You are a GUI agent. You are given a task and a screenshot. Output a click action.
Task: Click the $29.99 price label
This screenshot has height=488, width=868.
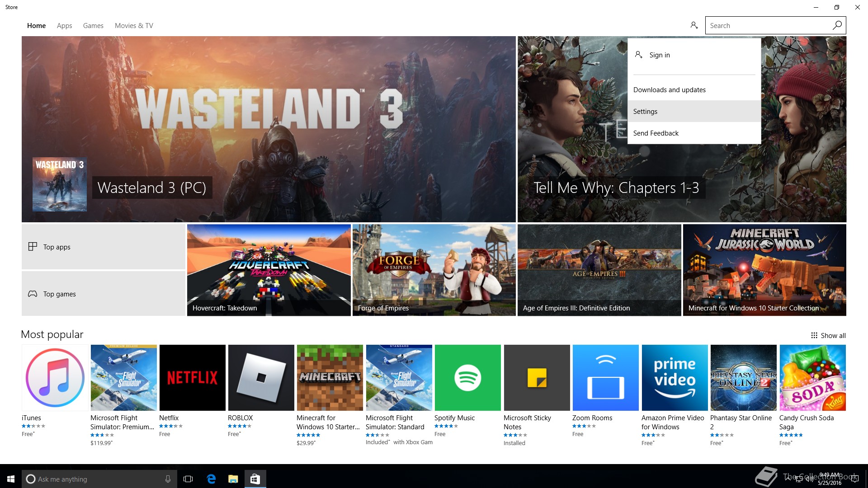tap(306, 443)
